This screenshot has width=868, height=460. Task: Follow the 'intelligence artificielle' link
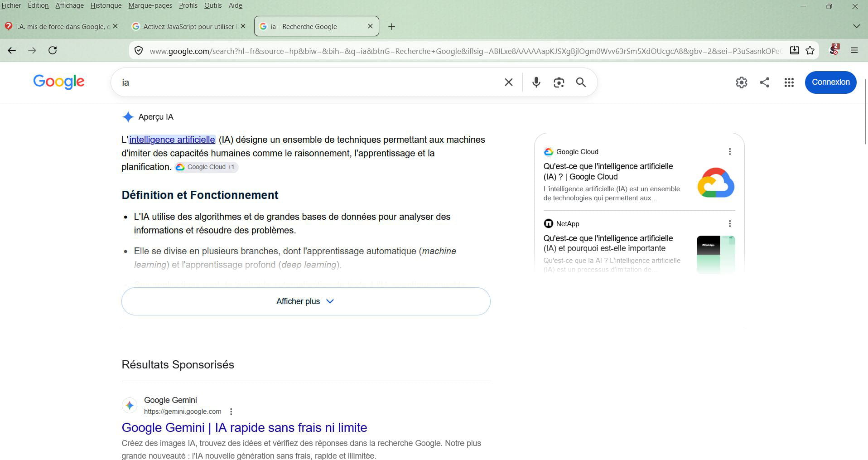click(x=172, y=140)
